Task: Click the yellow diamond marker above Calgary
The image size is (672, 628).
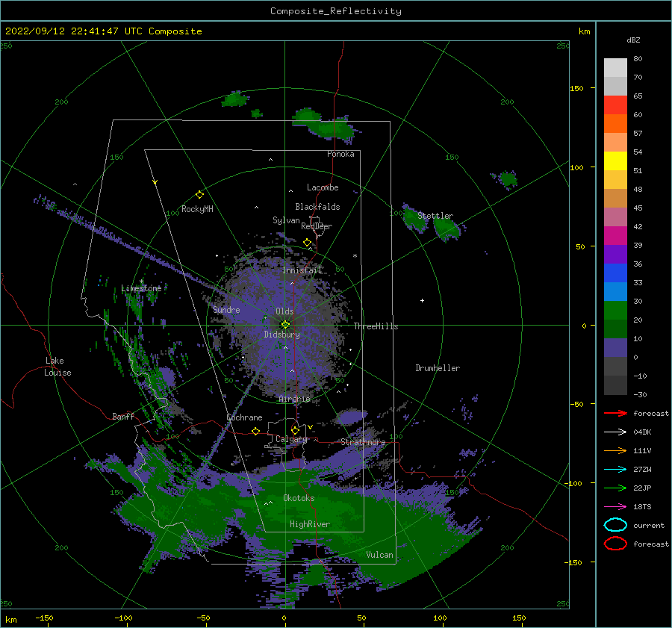Action: pyautogui.click(x=295, y=430)
